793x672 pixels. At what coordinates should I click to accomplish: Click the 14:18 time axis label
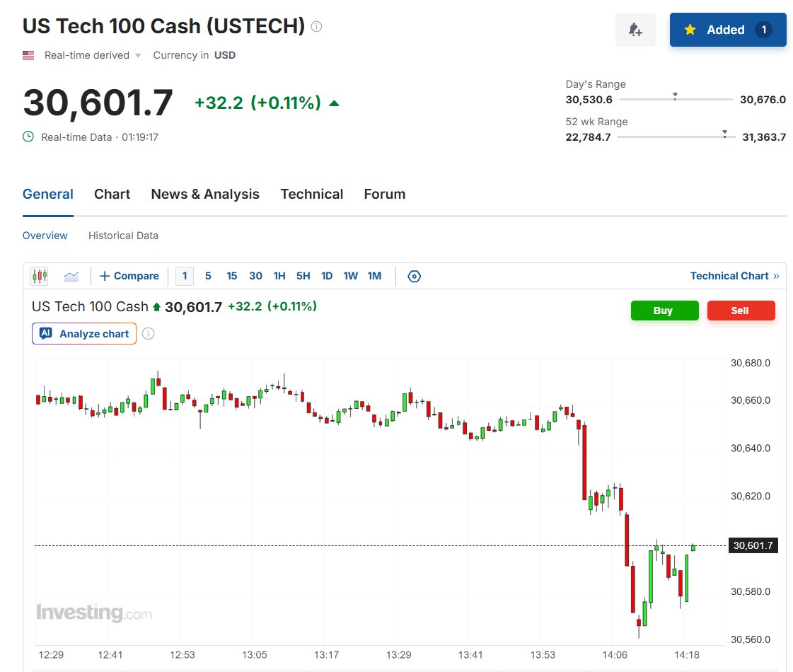687,655
